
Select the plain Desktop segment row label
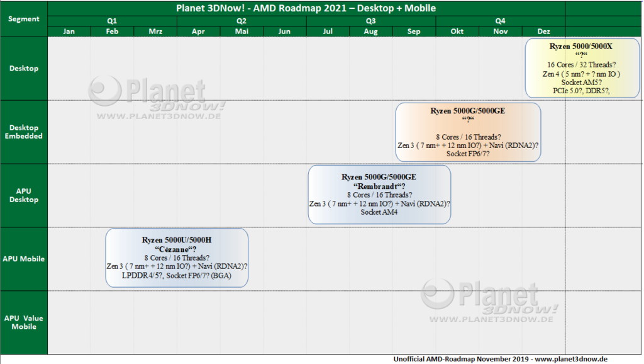24,68
